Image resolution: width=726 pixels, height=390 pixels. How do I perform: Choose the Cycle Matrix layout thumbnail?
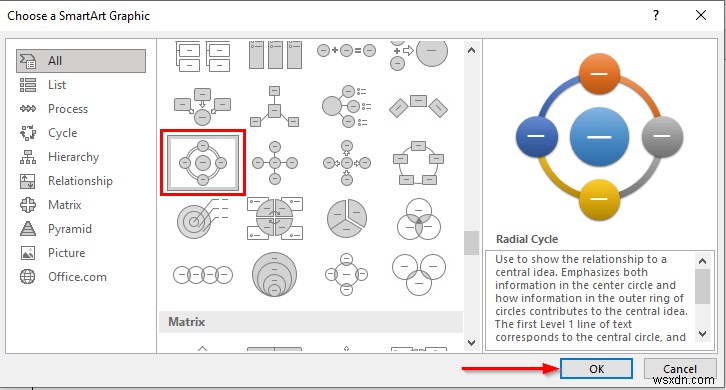click(x=275, y=218)
